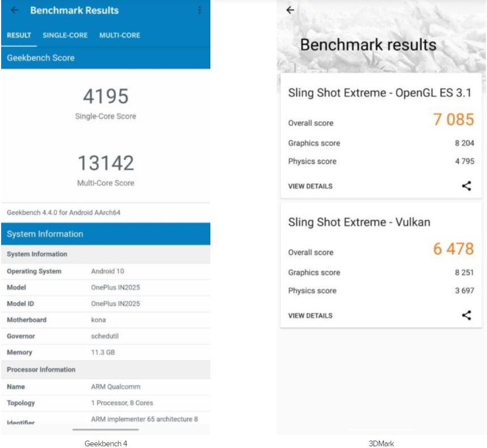This screenshot has height=448, width=487.
Task: Select the 4195 single-core score
Action: (105, 96)
